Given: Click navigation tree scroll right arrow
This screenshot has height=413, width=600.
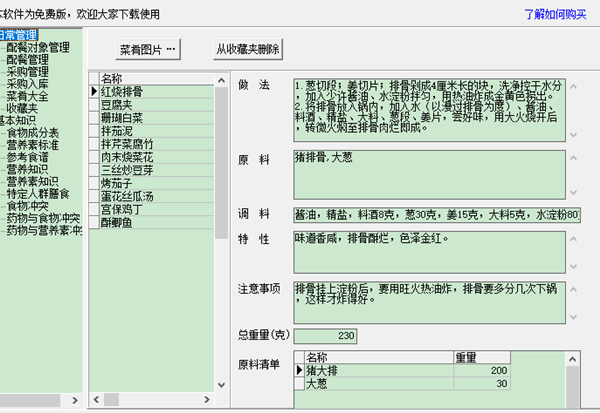Looking at the screenshot, I should tap(75, 400).
